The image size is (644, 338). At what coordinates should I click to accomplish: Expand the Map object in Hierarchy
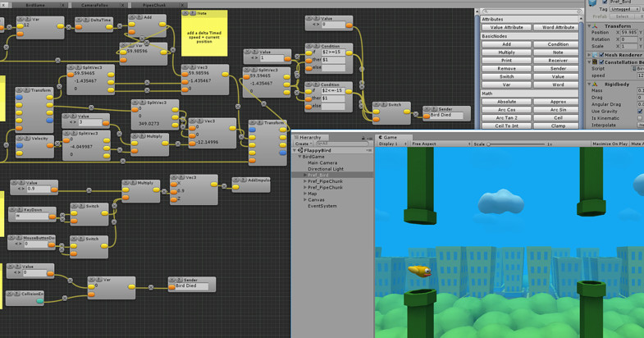pyautogui.click(x=304, y=194)
